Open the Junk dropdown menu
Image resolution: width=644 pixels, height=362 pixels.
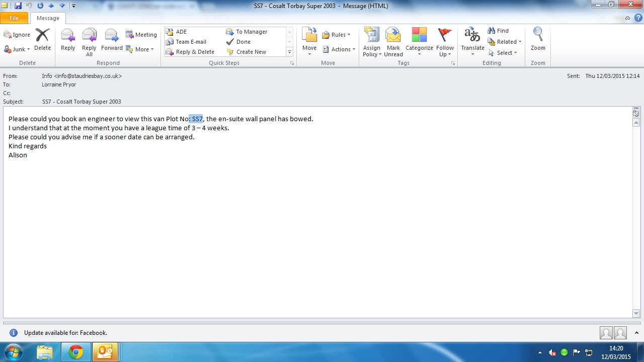coord(17,49)
